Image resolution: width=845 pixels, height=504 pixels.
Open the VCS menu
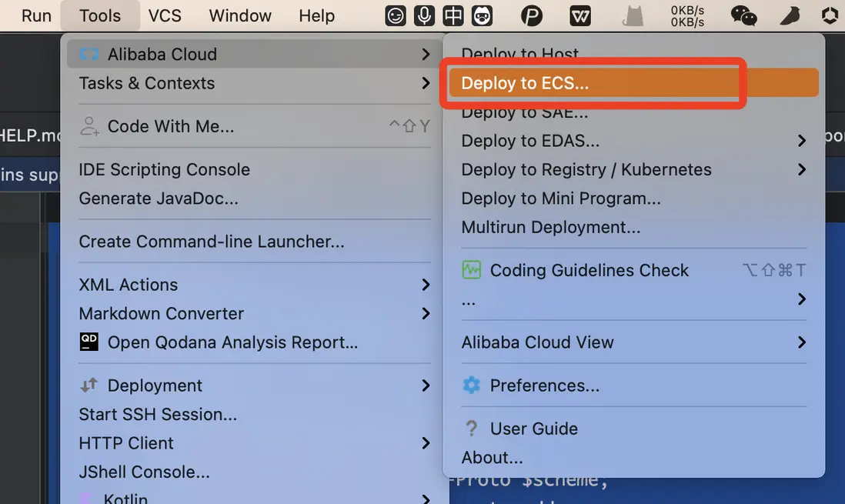(x=165, y=15)
